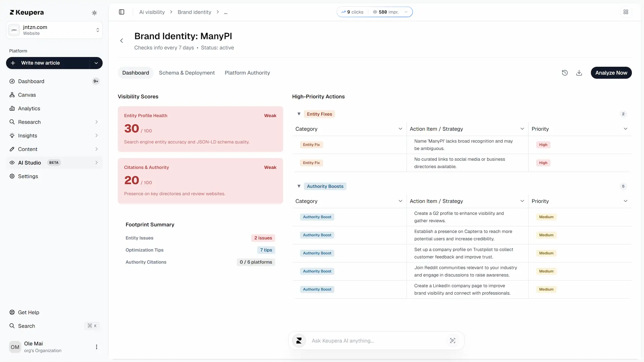644x362 pixels.
Task: Click the Settings gear icon
Action: point(12,176)
